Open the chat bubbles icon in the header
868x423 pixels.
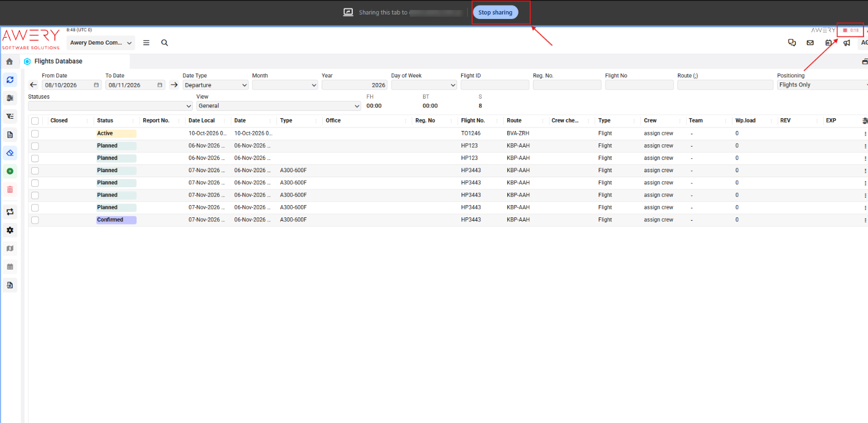(x=792, y=42)
